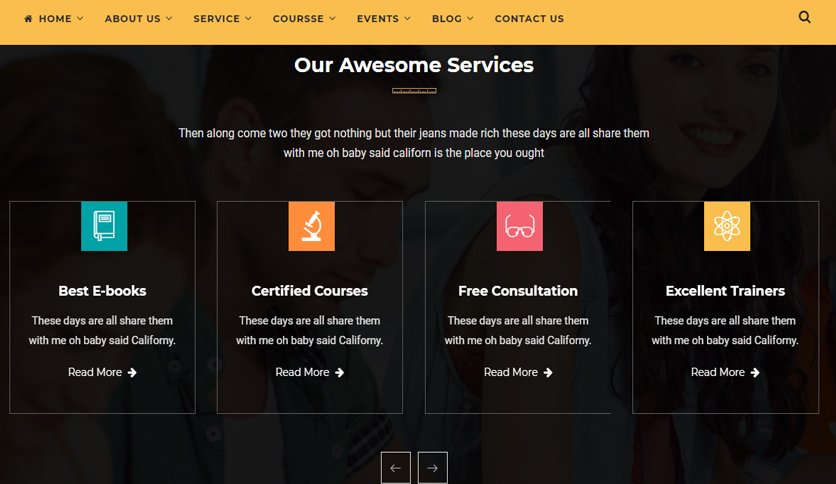
Task: Read More under Certified Courses
Action: click(x=310, y=372)
